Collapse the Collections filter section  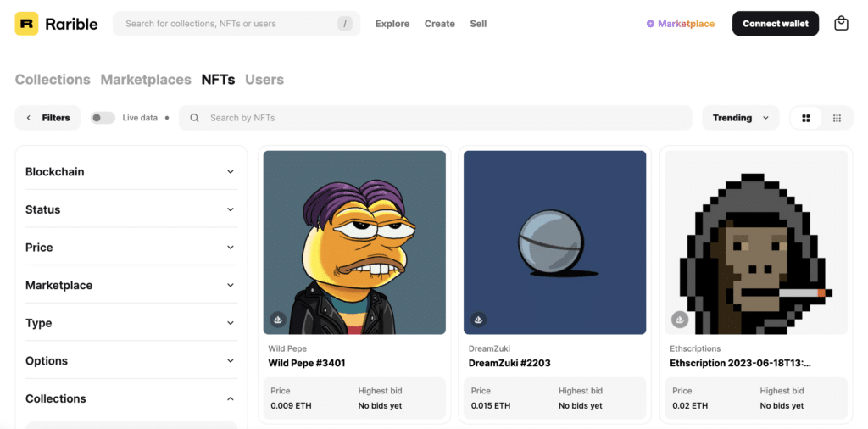click(x=131, y=398)
